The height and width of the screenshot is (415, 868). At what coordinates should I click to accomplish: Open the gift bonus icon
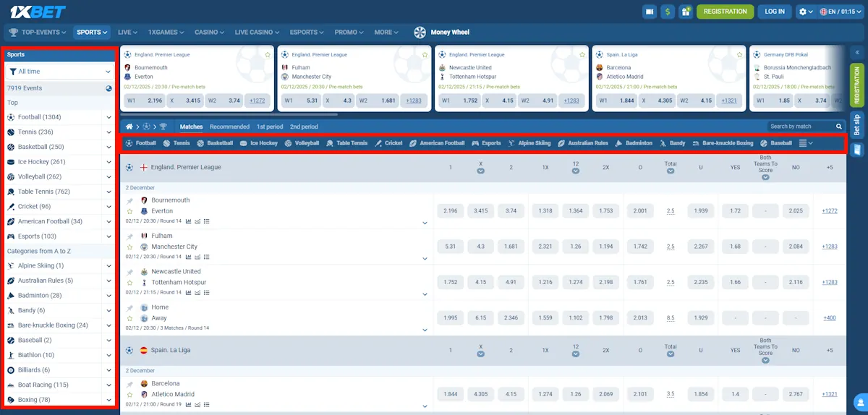click(x=685, y=12)
